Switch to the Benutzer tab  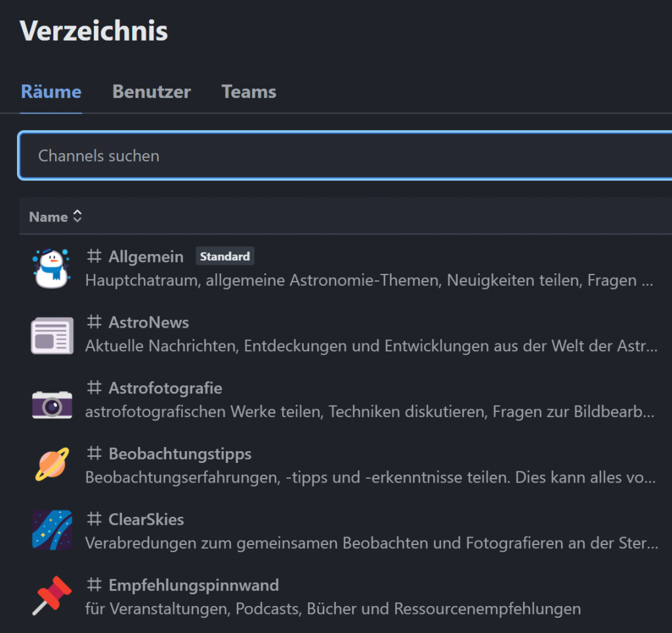[152, 92]
